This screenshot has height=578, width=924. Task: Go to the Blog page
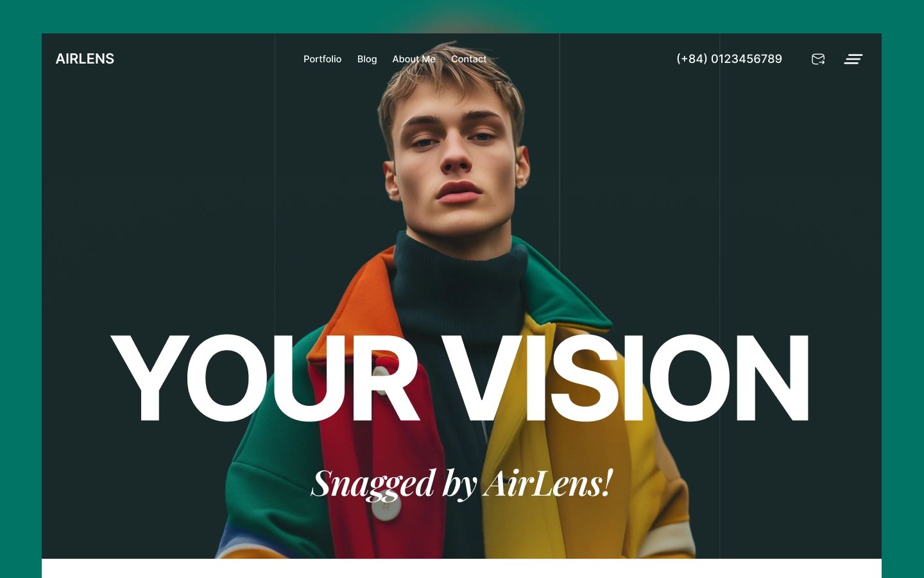pos(367,59)
